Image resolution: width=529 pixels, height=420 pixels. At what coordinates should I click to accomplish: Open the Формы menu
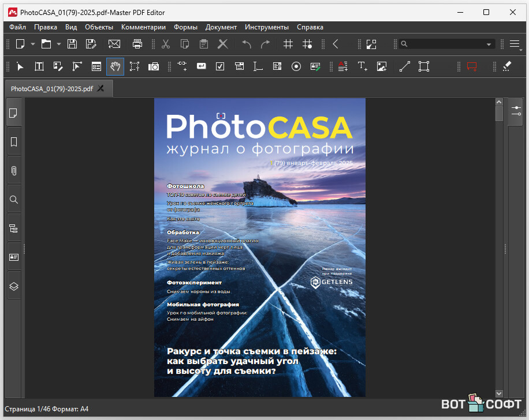[x=185, y=27]
